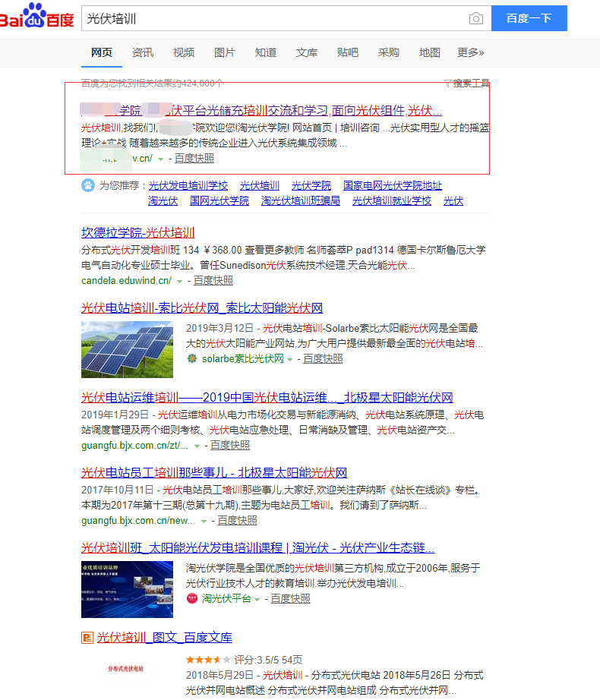Open suggestion 光伏培训就业学校
Viewport: 600px width, 700px height.
click(392, 200)
